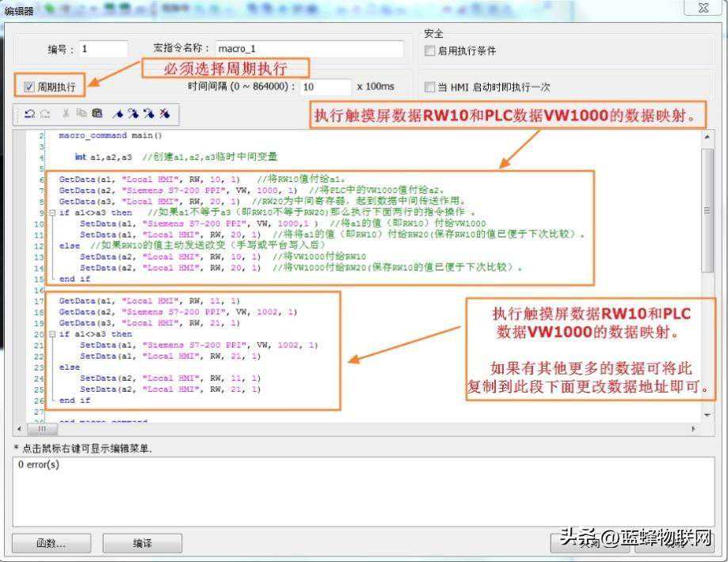Viewport: 728px width, 562px height.
Task: Jump to previous bookmark icon
Action: click(x=149, y=114)
